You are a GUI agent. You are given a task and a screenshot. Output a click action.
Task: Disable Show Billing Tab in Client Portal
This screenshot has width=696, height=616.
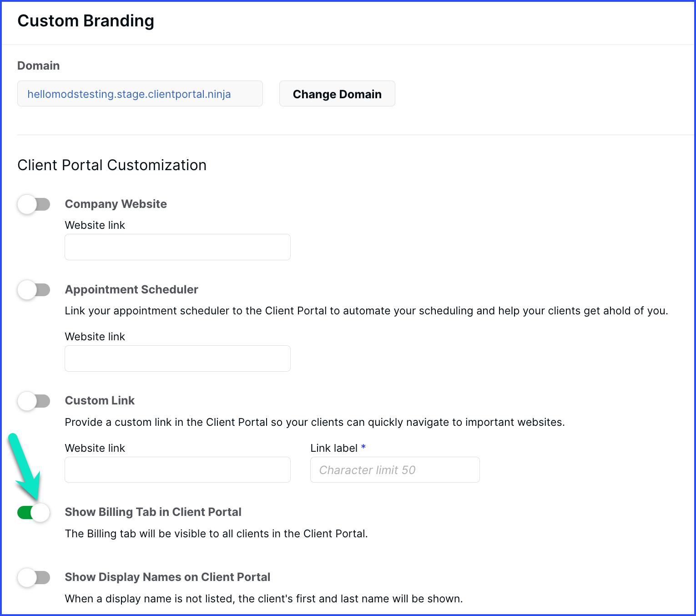[x=34, y=513]
